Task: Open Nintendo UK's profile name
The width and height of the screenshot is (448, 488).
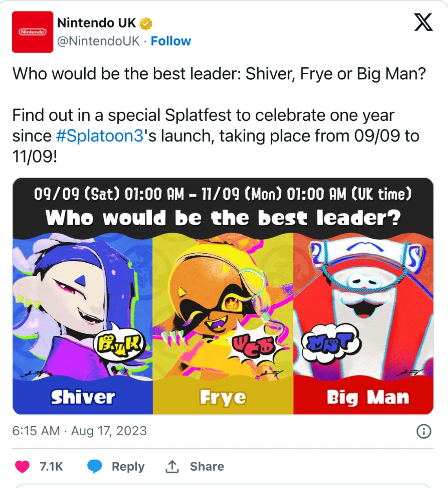Action: point(97,22)
